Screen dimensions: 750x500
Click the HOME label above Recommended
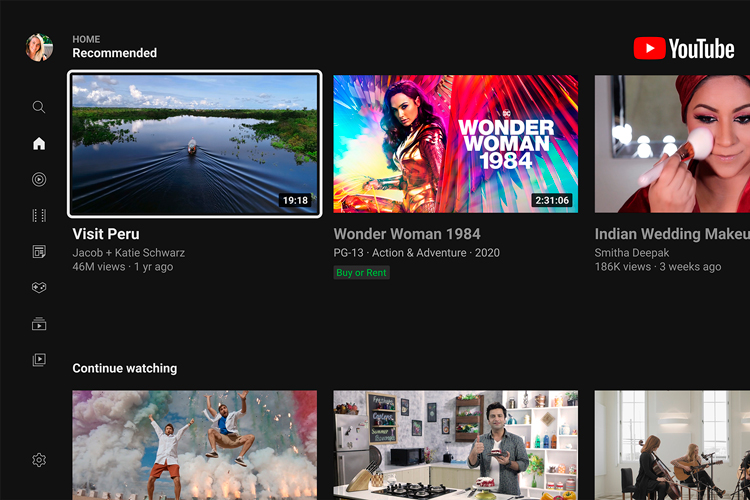pos(86,39)
